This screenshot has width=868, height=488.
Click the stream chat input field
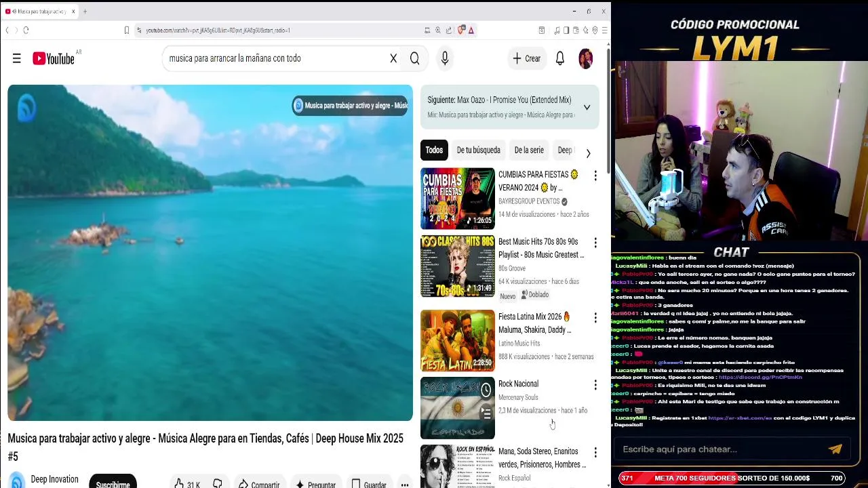[719, 449]
